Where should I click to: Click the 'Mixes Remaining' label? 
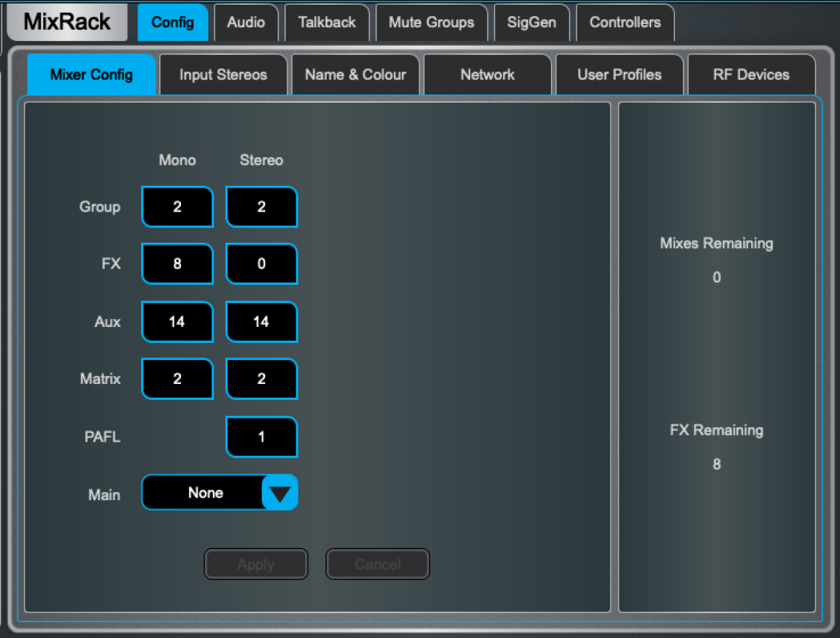pos(717,243)
